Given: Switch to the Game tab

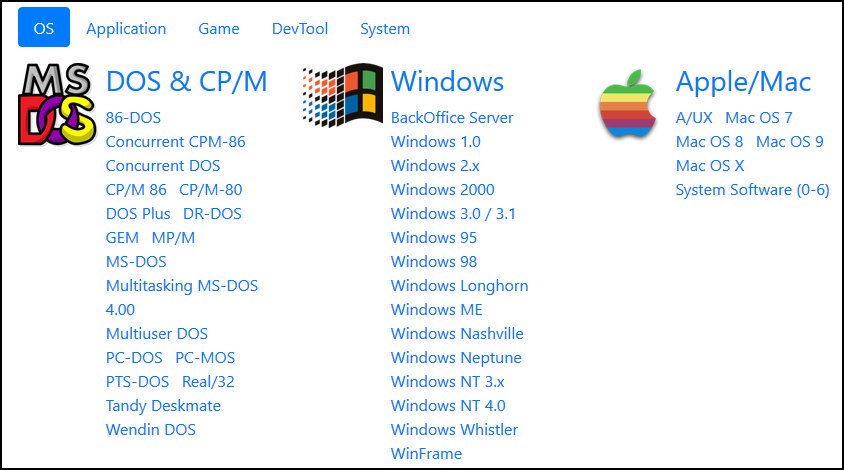Looking at the screenshot, I should [x=219, y=29].
